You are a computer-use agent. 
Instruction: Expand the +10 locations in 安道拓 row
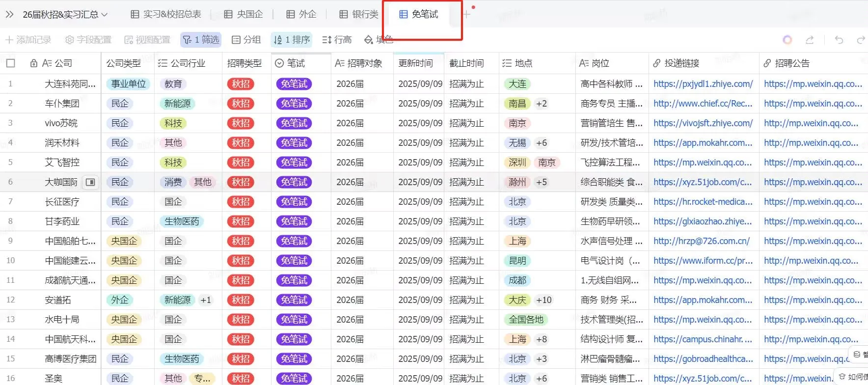[x=544, y=300]
